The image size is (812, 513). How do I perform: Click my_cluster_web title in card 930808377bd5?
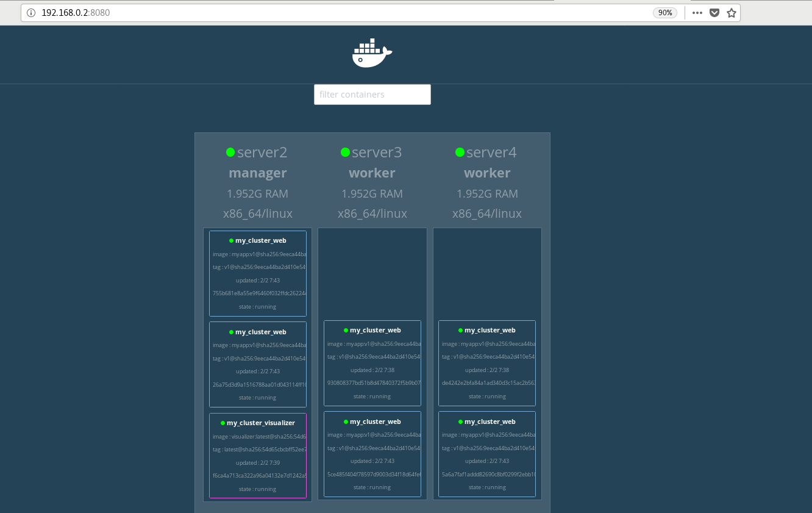click(376, 330)
